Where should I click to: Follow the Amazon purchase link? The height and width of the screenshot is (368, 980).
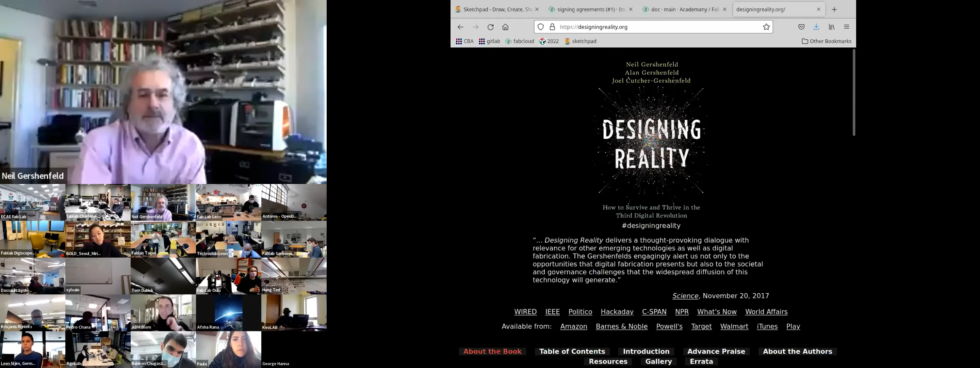click(573, 326)
